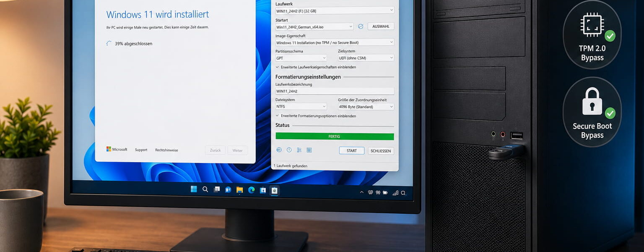Launch File Explorer from the taskbar
644x252 pixels.
[240, 190]
